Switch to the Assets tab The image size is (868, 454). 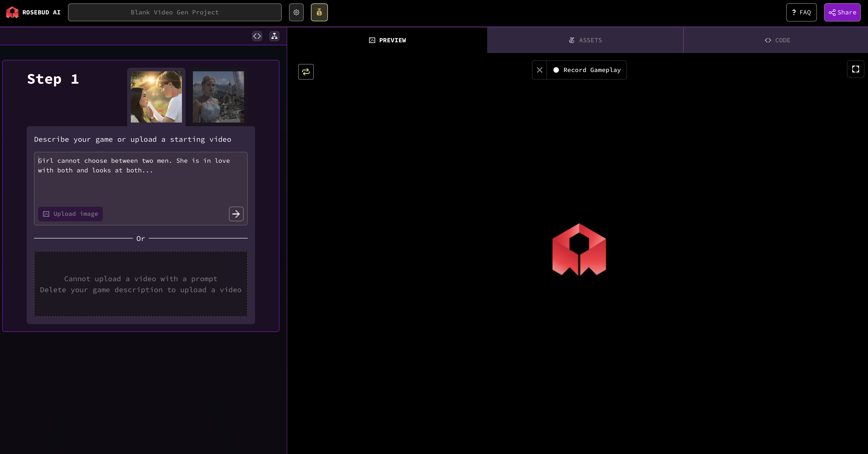585,40
